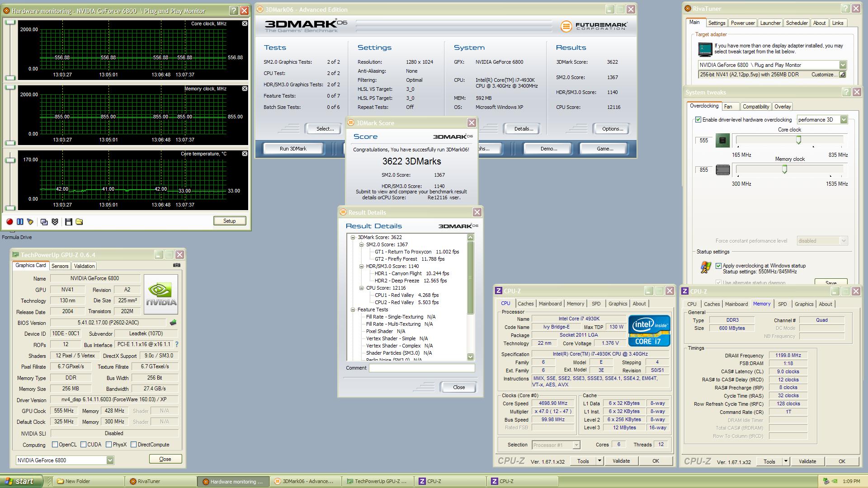
Task: Click the help question mark in RivaTuner title bar
Action: (845, 9)
